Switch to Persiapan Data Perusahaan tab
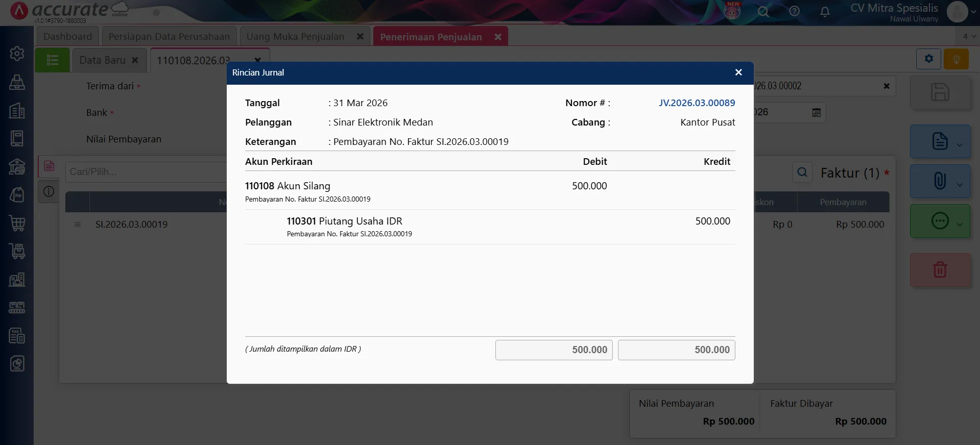The height and width of the screenshot is (445, 980). point(169,36)
